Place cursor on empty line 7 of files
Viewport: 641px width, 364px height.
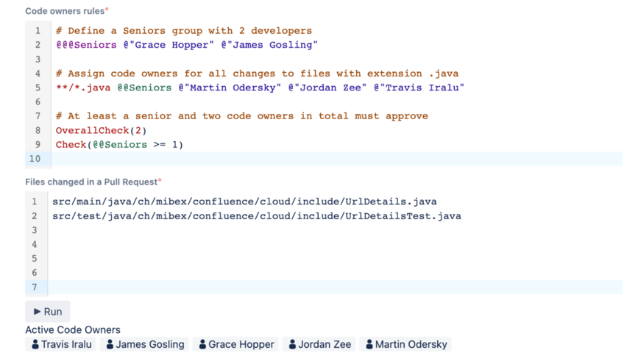(335, 287)
